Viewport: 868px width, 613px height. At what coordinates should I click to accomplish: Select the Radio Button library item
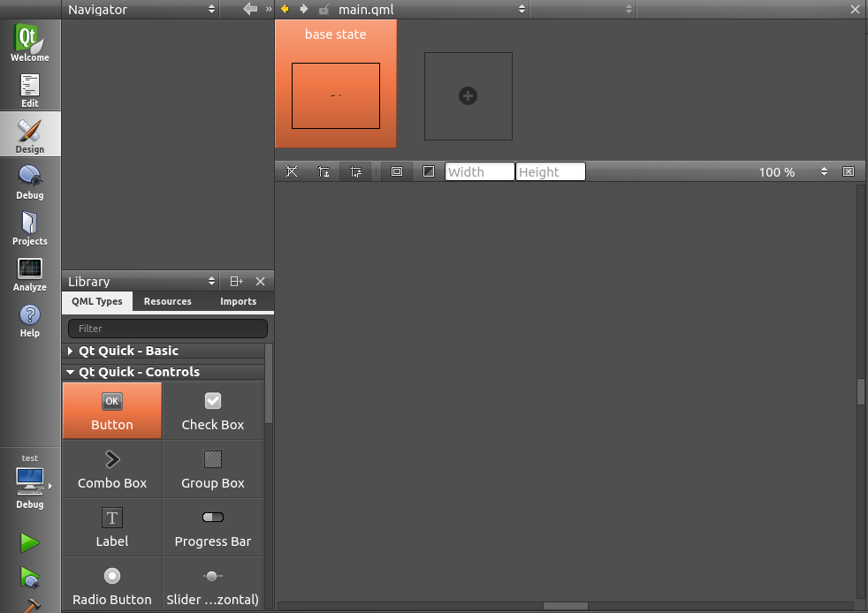[112, 585]
